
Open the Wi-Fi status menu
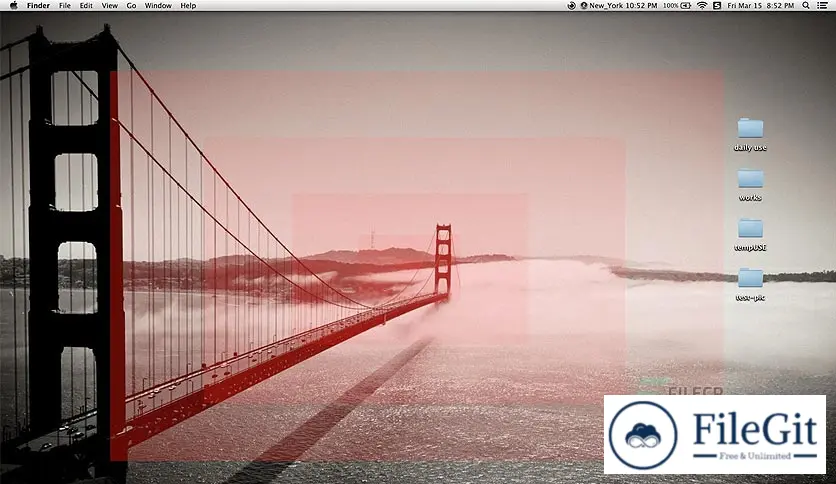point(702,5)
